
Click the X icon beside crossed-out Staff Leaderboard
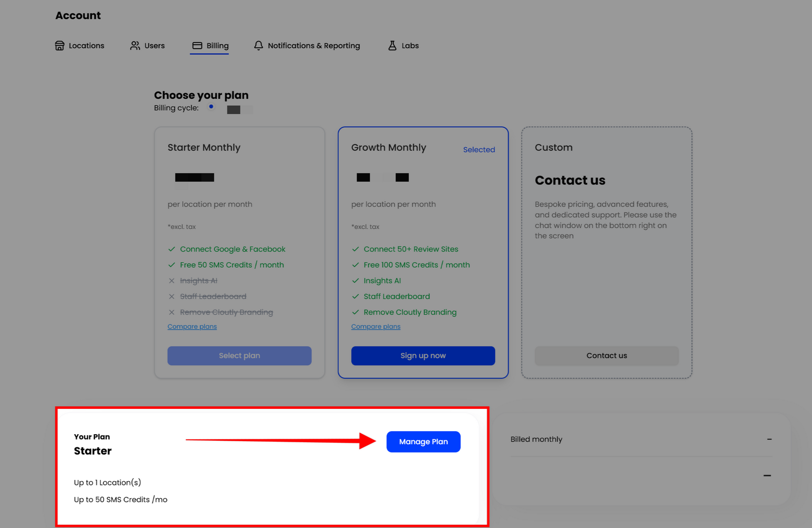[x=172, y=297]
